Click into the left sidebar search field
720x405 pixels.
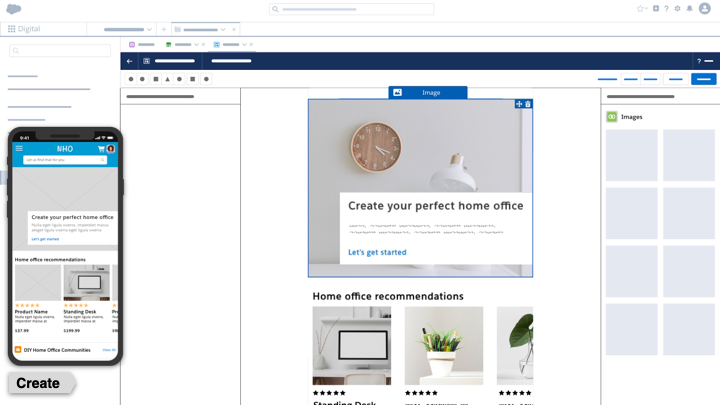coord(60,51)
